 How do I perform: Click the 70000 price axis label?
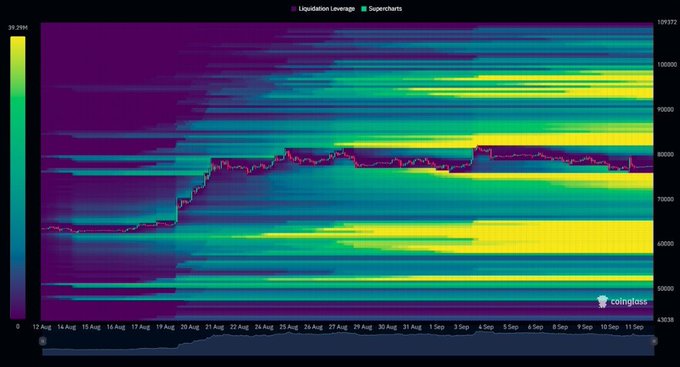[666, 199]
